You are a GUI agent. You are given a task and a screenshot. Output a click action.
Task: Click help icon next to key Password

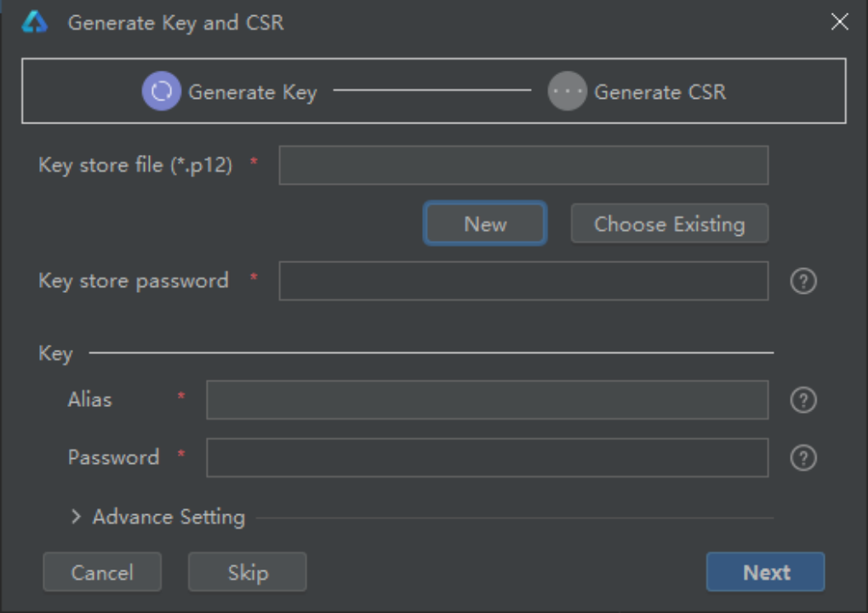pyautogui.click(x=803, y=458)
